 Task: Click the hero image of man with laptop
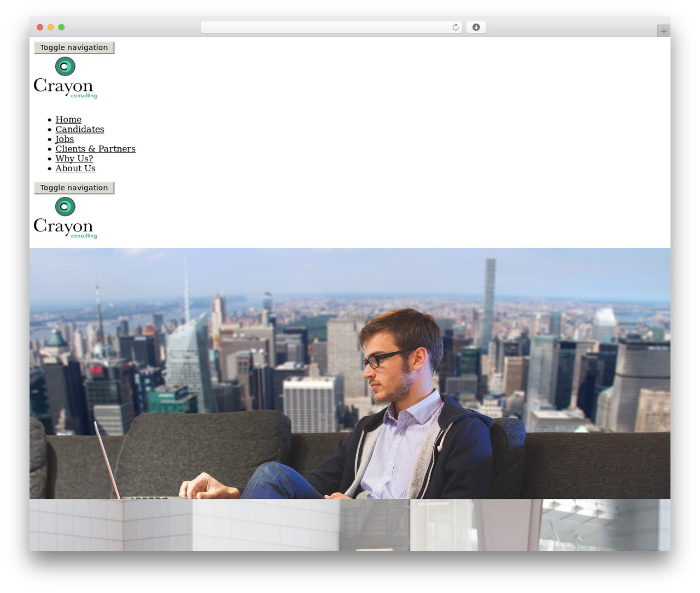click(x=350, y=373)
